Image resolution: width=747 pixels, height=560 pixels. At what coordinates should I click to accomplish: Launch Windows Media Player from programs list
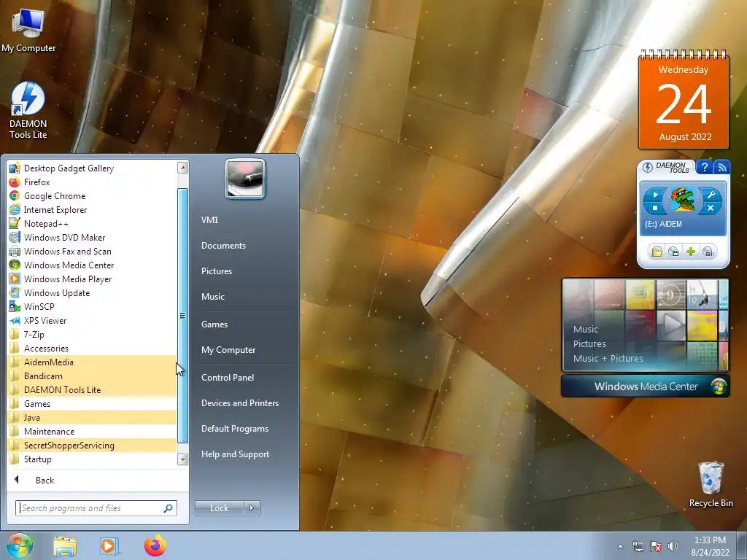[x=91, y=279]
